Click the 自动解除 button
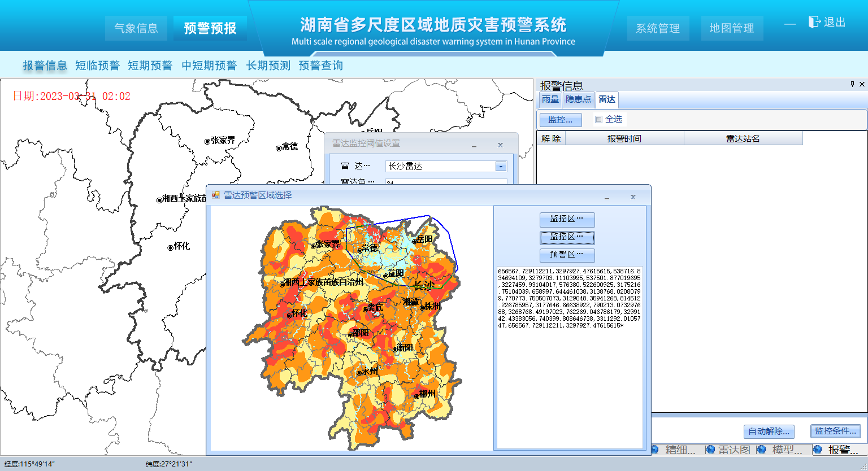This screenshot has width=868, height=471. [x=769, y=431]
